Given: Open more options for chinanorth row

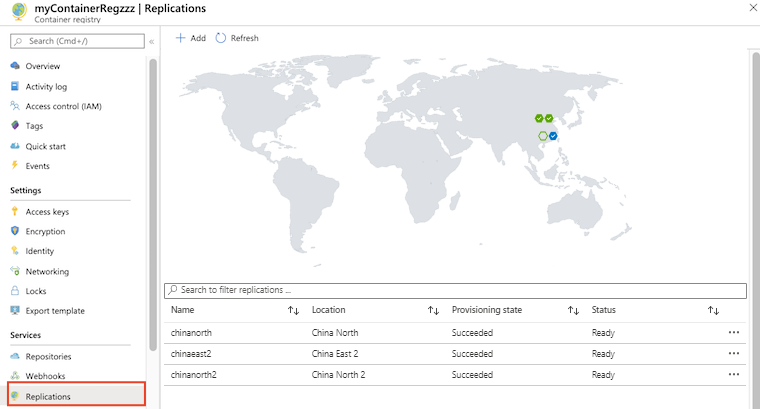Looking at the screenshot, I should pos(734,332).
